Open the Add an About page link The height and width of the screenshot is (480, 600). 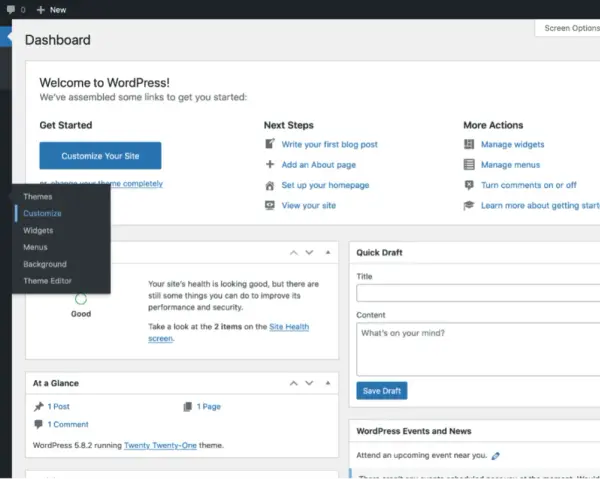[x=318, y=165]
